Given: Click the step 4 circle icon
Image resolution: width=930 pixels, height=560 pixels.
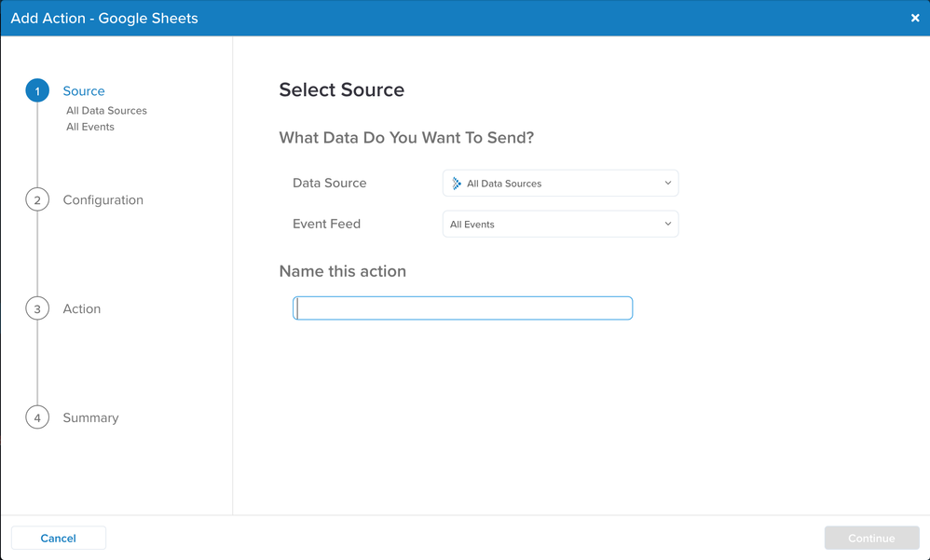Looking at the screenshot, I should (x=37, y=418).
